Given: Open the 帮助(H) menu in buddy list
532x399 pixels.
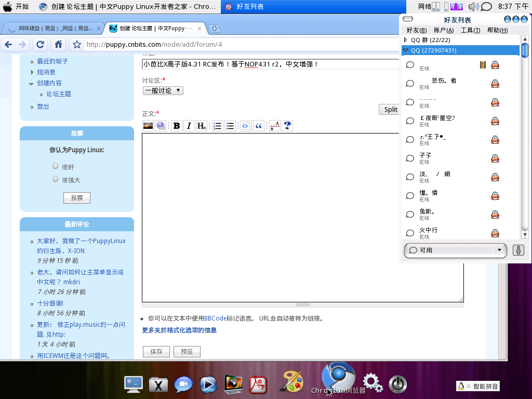Looking at the screenshot, I should pyautogui.click(x=497, y=30).
